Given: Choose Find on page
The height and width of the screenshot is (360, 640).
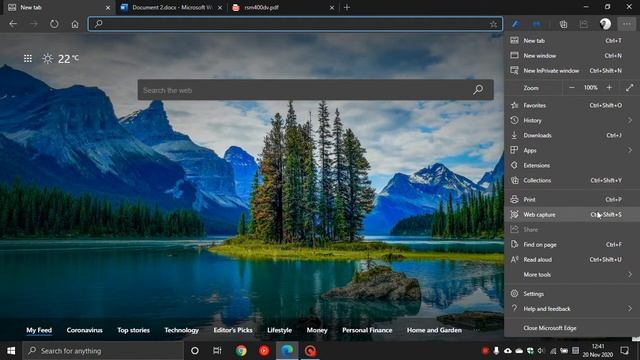Looking at the screenshot, I should [571, 245].
